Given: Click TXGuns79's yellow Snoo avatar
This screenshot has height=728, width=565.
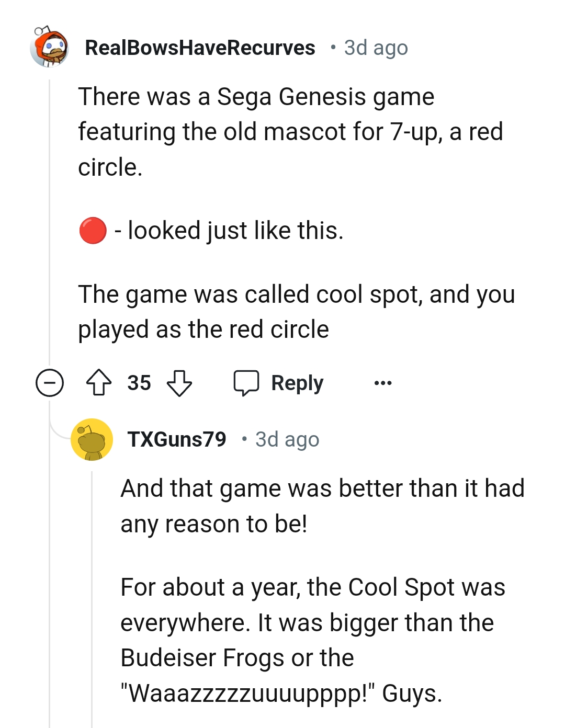Looking at the screenshot, I should coord(92,439).
